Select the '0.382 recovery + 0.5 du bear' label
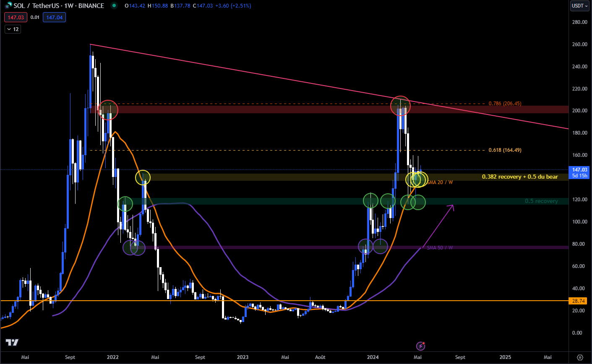Screen dimensions: 592x364 click(520, 177)
